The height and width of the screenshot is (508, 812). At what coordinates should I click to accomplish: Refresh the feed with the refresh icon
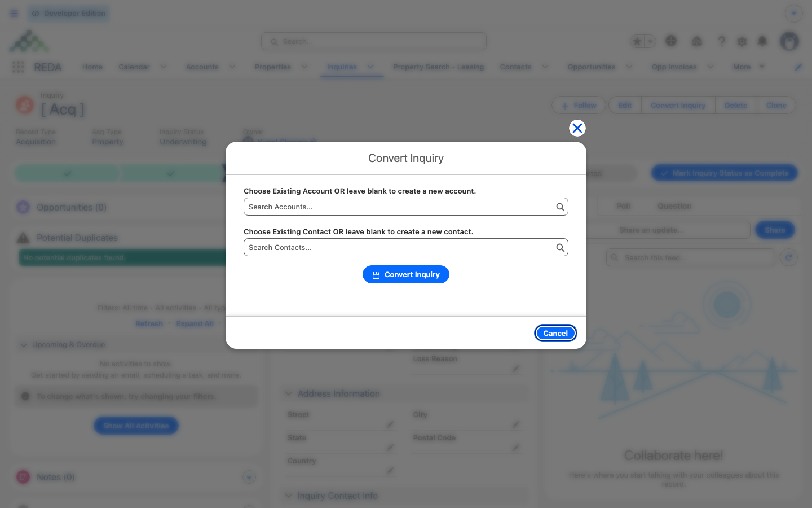[789, 258]
